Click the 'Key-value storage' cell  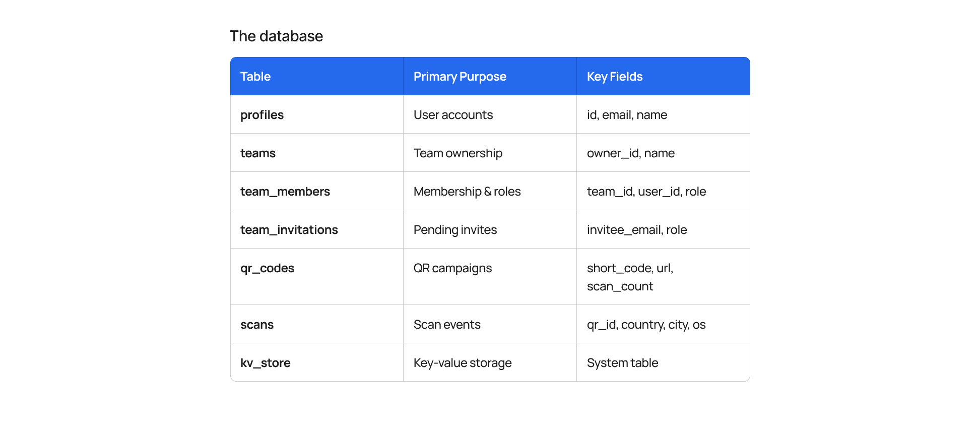click(490, 362)
